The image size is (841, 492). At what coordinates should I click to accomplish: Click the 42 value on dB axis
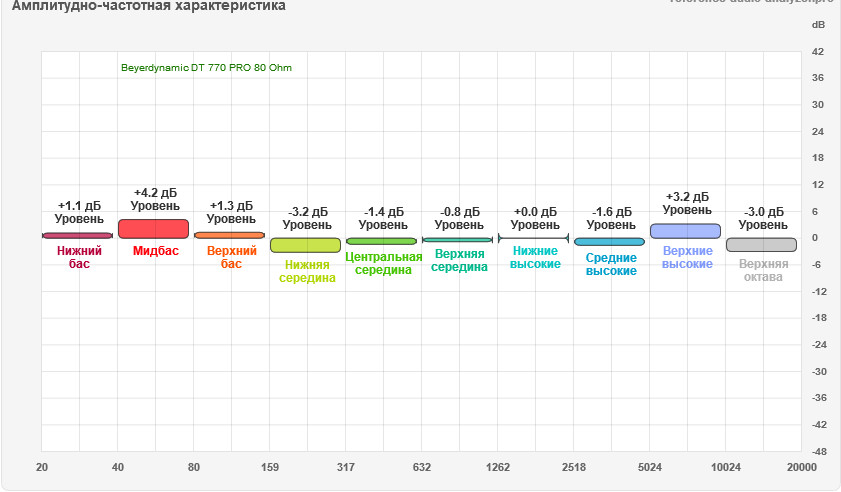click(x=818, y=52)
